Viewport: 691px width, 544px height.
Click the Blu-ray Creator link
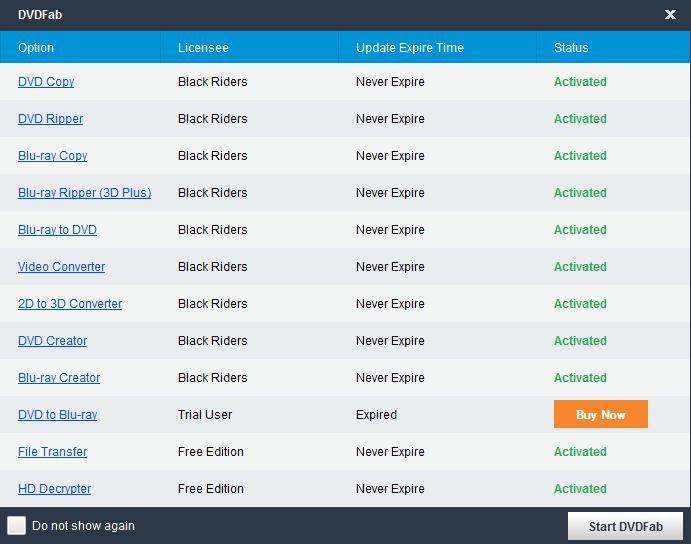pyautogui.click(x=59, y=378)
